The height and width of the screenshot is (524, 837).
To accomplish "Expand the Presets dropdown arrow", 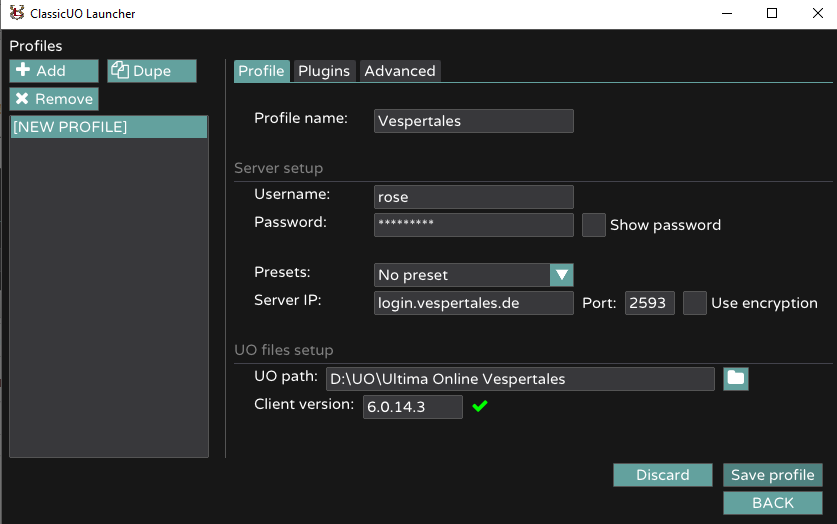I will pos(562,275).
